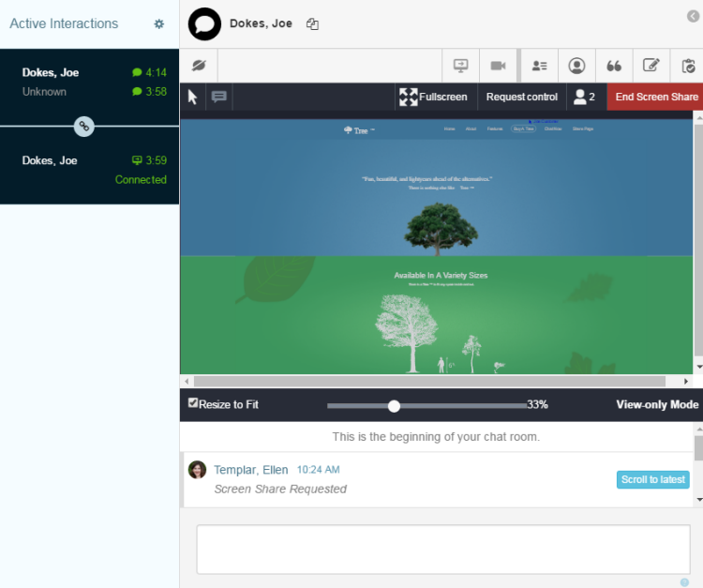This screenshot has height=588, width=703.
Task: Open canned responses quote icon
Action: (x=614, y=66)
